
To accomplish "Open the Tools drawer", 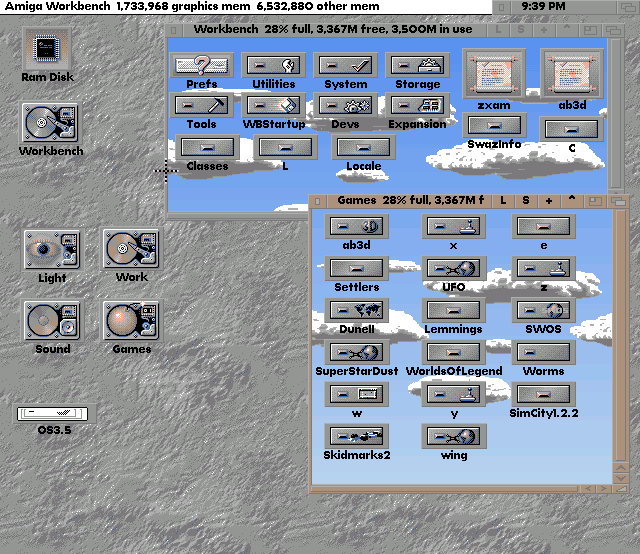I will pyautogui.click(x=201, y=105).
